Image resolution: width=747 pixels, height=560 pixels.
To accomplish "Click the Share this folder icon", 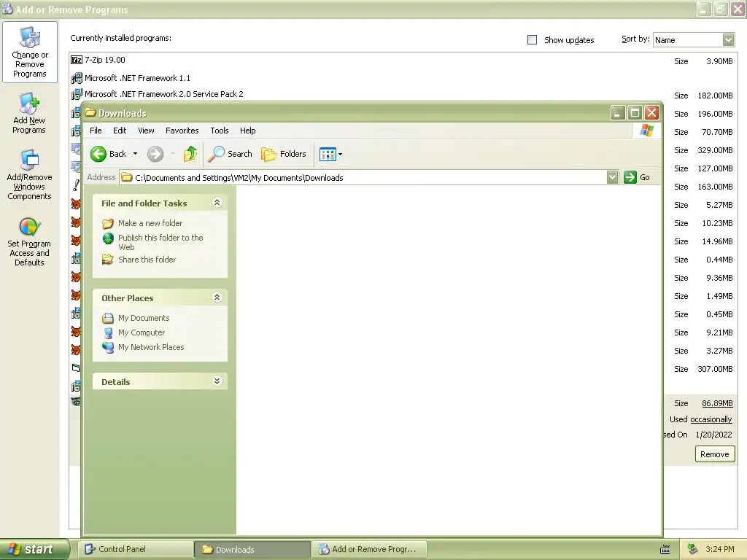I will (x=108, y=260).
